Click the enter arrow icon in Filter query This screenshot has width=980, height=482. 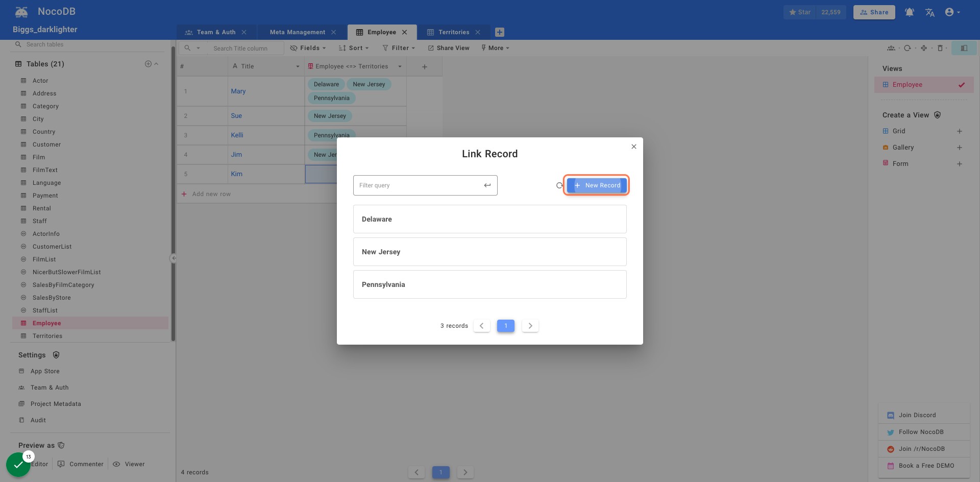[487, 185]
